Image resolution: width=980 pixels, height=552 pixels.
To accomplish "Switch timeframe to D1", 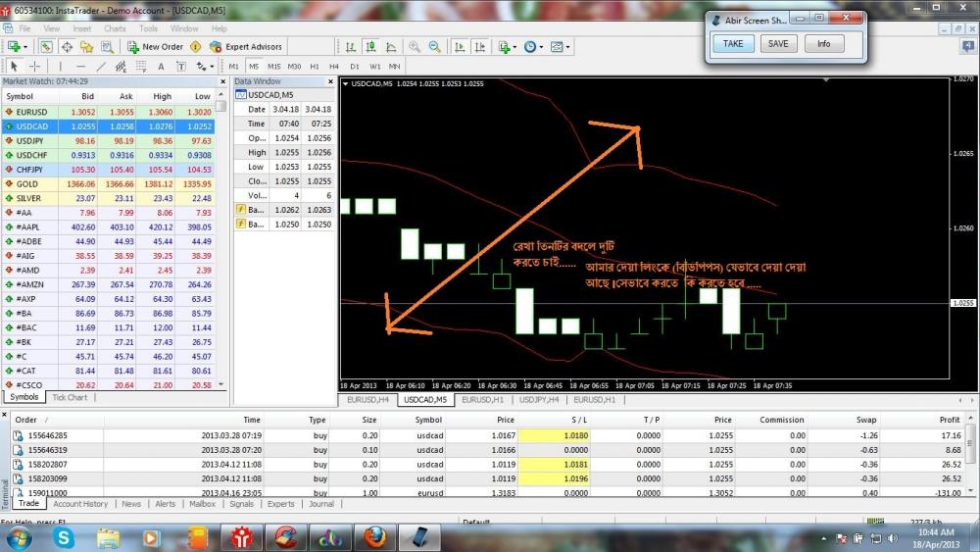I will 355,67.
